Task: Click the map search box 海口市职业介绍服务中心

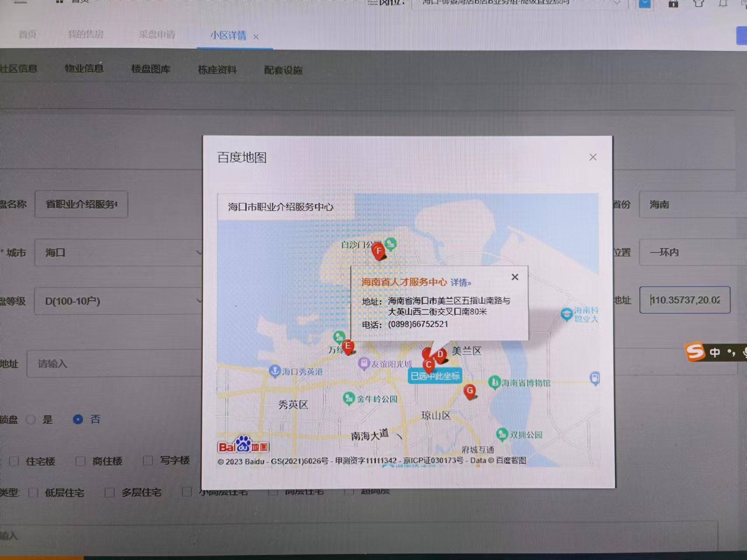Action: pos(285,207)
